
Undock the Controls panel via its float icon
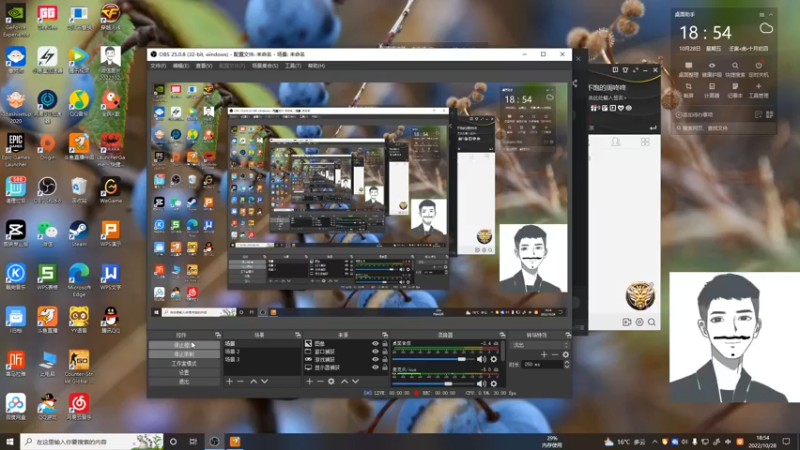pos(218,335)
